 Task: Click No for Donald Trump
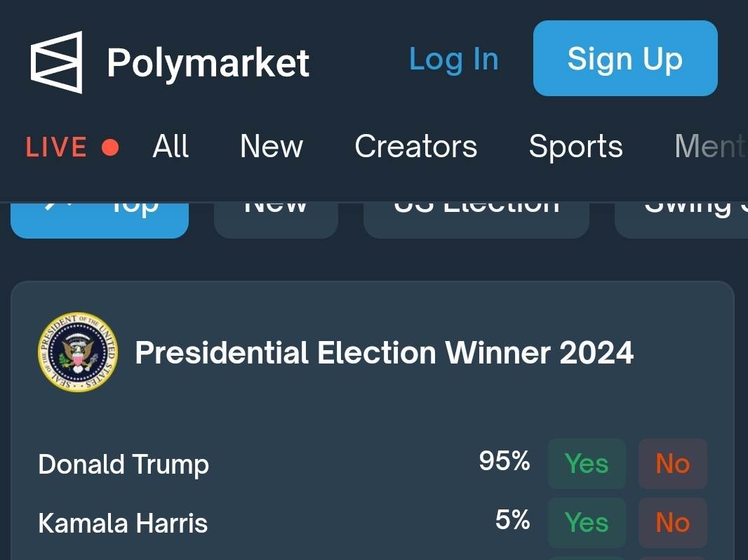(x=672, y=464)
